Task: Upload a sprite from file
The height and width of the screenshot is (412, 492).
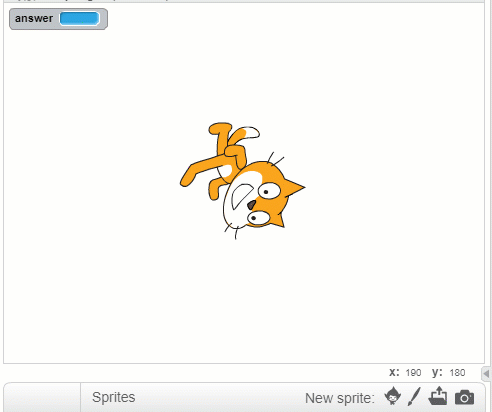Action: [438, 396]
